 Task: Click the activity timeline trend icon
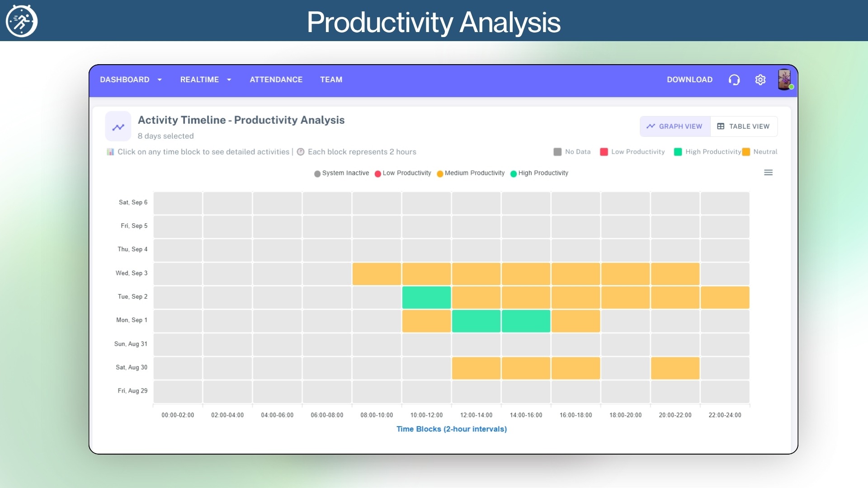coord(118,127)
